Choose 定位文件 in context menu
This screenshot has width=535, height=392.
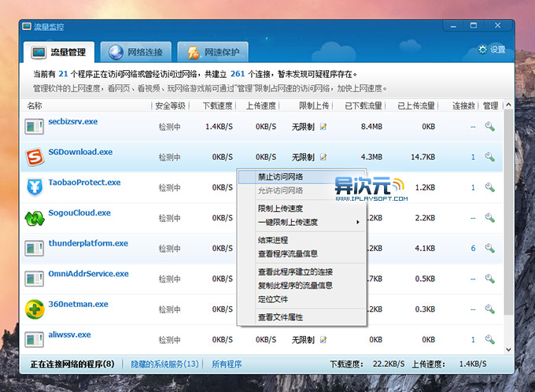(x=301, y=299)
